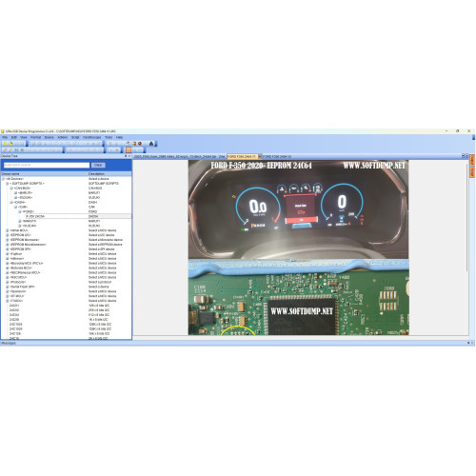
Task: Open the Help menu
Action: click(x=119, y=137)
